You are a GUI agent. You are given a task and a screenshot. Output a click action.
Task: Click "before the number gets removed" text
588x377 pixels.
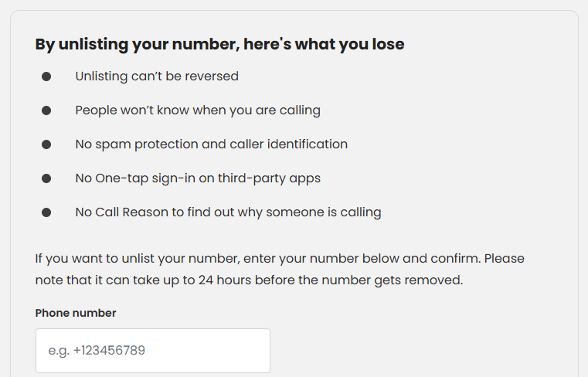[363, 280]
